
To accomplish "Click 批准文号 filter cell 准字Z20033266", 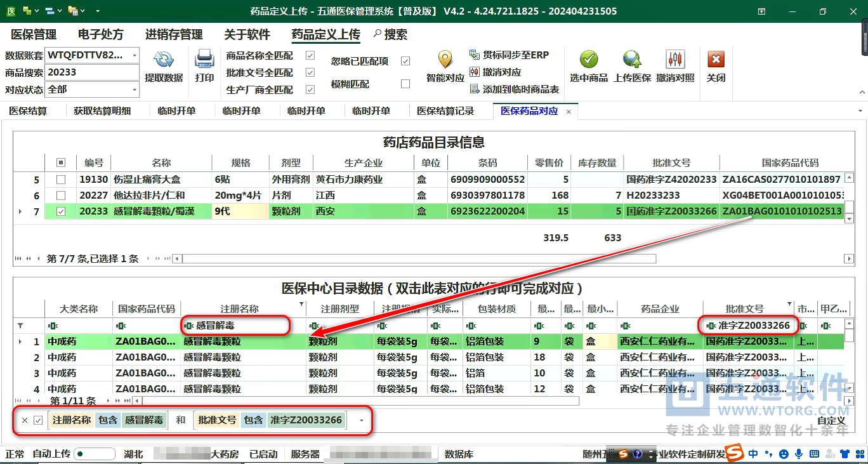I will pos(749,325).
